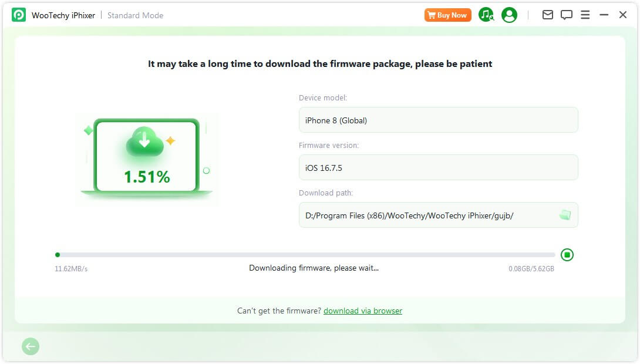This screenshot has height=364, width=640.
Task: Open the user account profile icon
Action: (510, 15)
